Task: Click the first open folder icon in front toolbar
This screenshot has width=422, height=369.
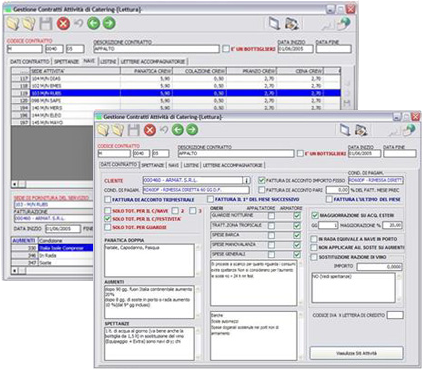Action: tap(103, 130)
